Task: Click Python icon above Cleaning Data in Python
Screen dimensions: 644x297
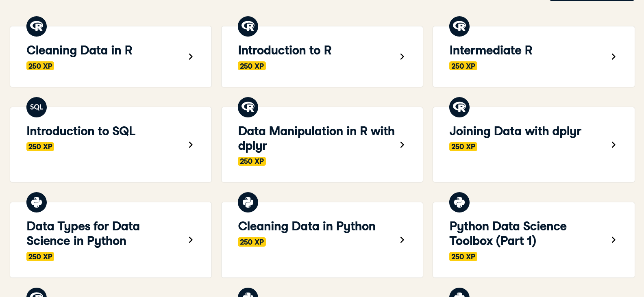Action: coord(248,202)
